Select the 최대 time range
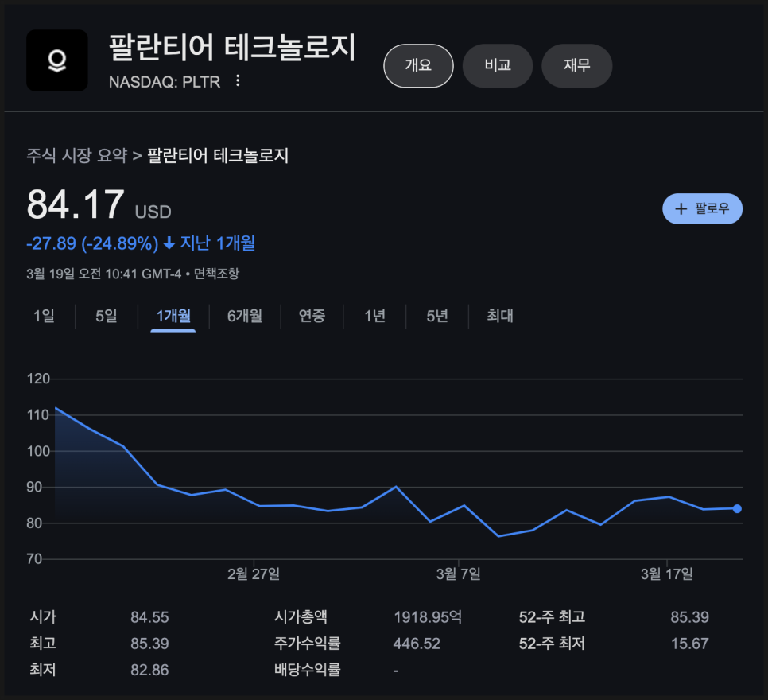The height and width of the screenshot is (700, 768). point(499,316)
